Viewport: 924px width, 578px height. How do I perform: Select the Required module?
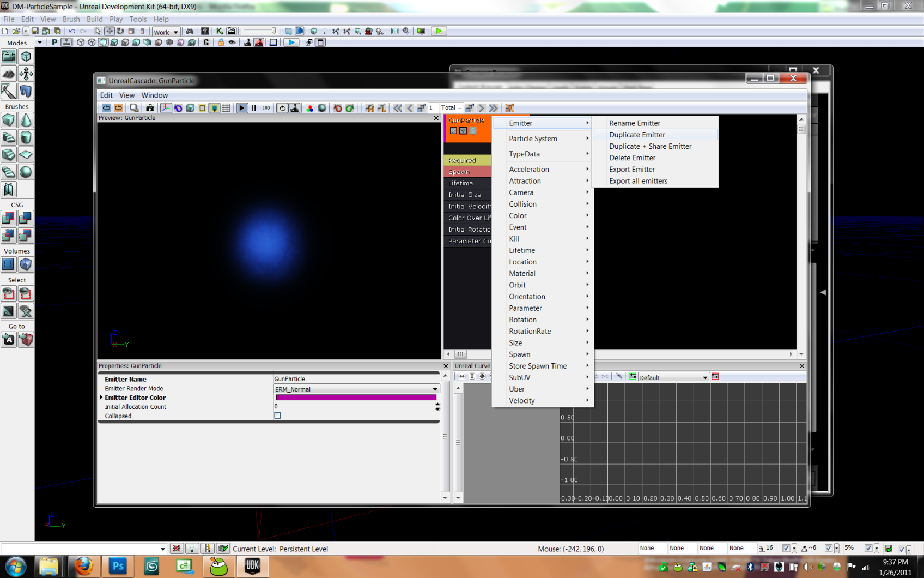(x=469, y=160)
